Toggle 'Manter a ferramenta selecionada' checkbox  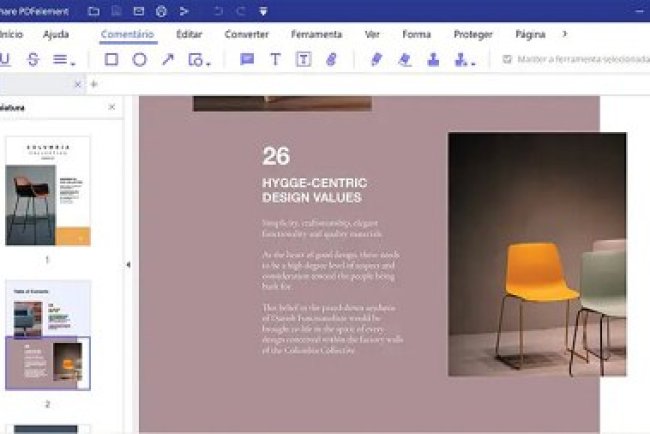508,60
